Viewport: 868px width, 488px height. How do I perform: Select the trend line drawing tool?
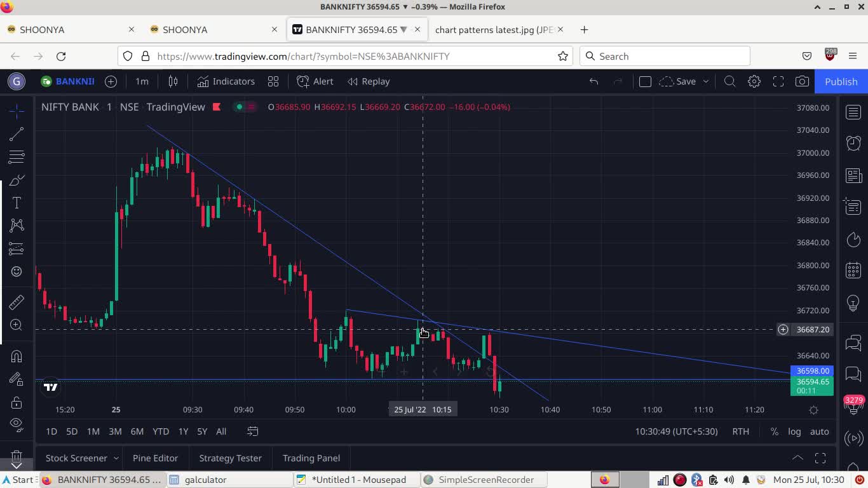pos(17,133)
